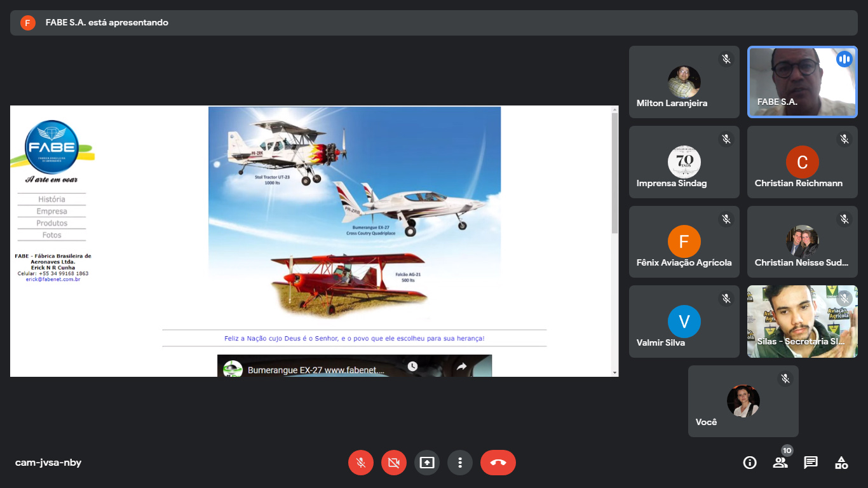This screenshot has width=868, height=488.
Task: Select the Empresa link in sidebar
Action: (x=51, y=212)
